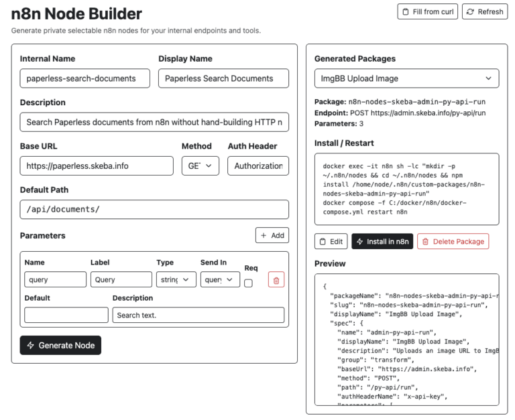
Task: Open the Generated Packages dropdown
Action: (406, 78)
